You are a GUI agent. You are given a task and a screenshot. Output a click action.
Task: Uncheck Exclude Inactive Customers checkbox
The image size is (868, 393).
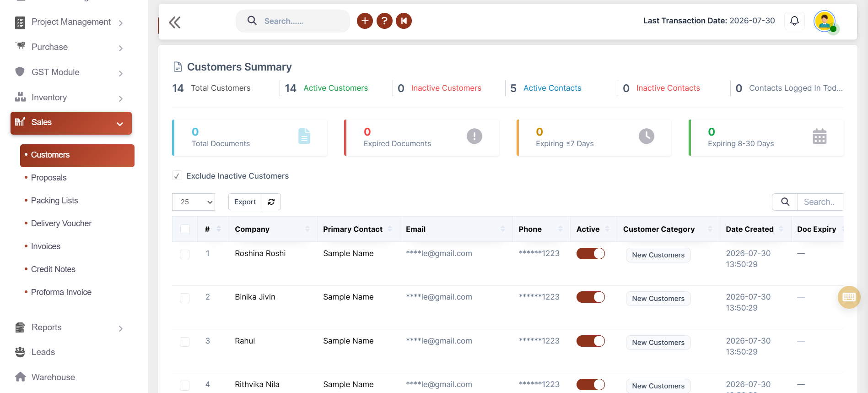(x=177, y=176)
